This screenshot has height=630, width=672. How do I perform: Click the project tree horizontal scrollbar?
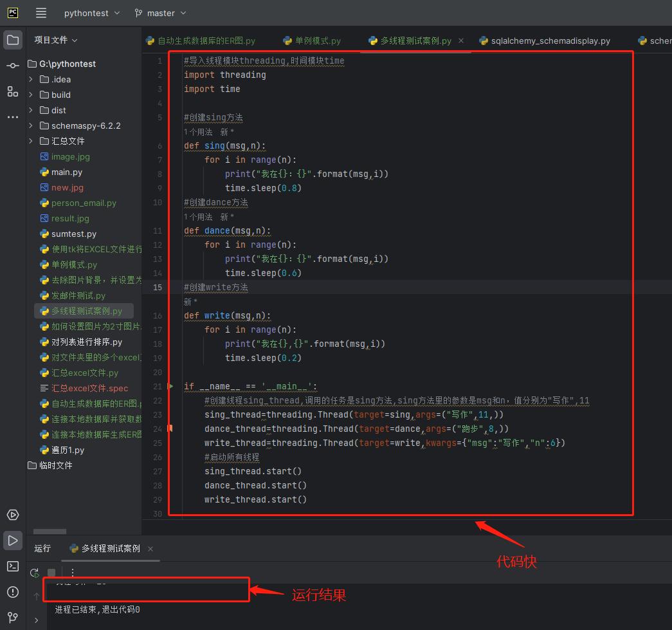click(x=50, y=532)
